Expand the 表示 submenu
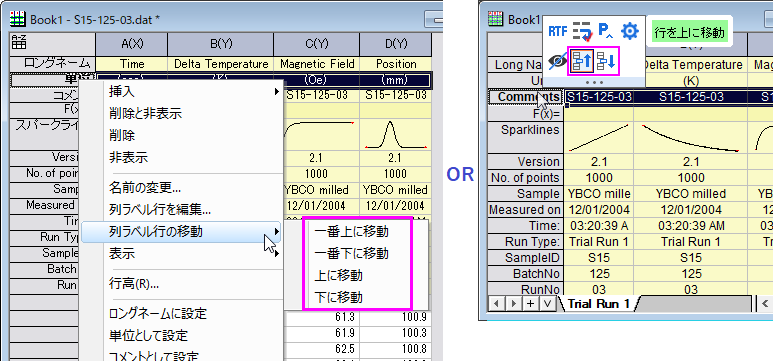Screen dimensions: 773x361 tap(181, 254)
